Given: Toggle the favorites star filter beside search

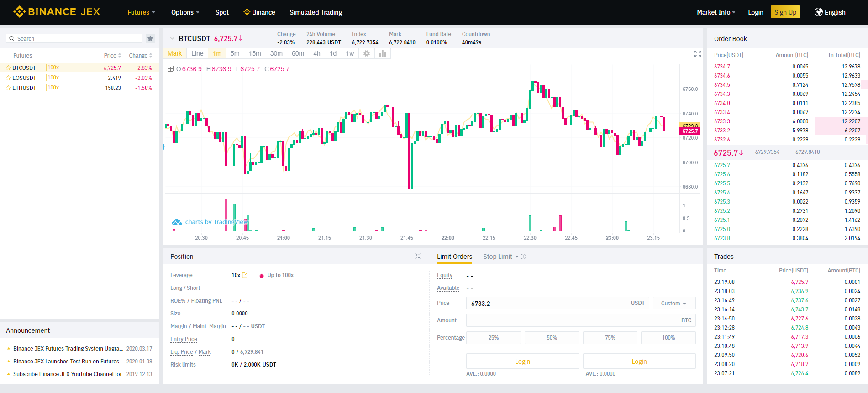Looking at the screenshot, I should 150,39.
